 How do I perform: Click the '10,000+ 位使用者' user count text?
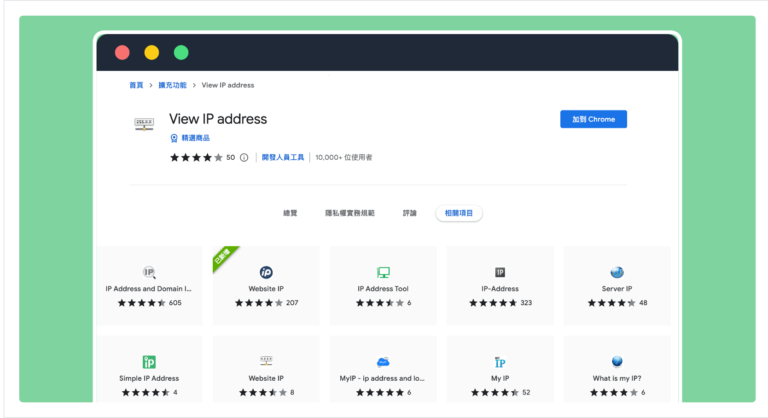(x=344, y=157)
